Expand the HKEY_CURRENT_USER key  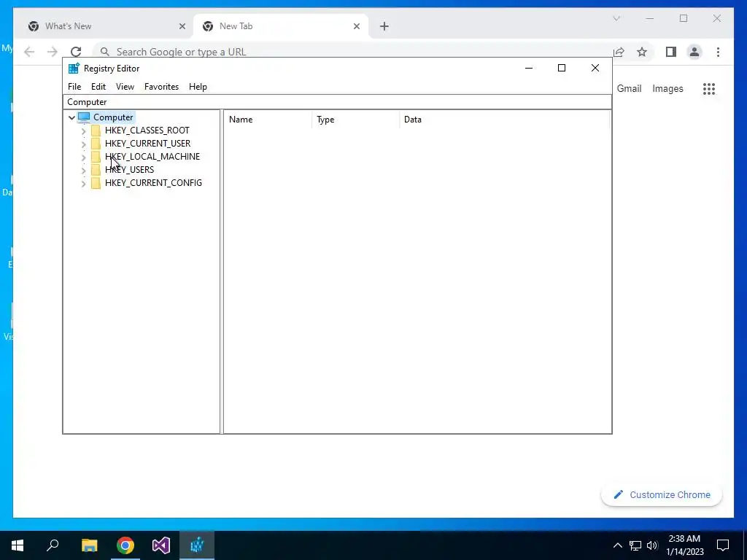click(83, 144)
